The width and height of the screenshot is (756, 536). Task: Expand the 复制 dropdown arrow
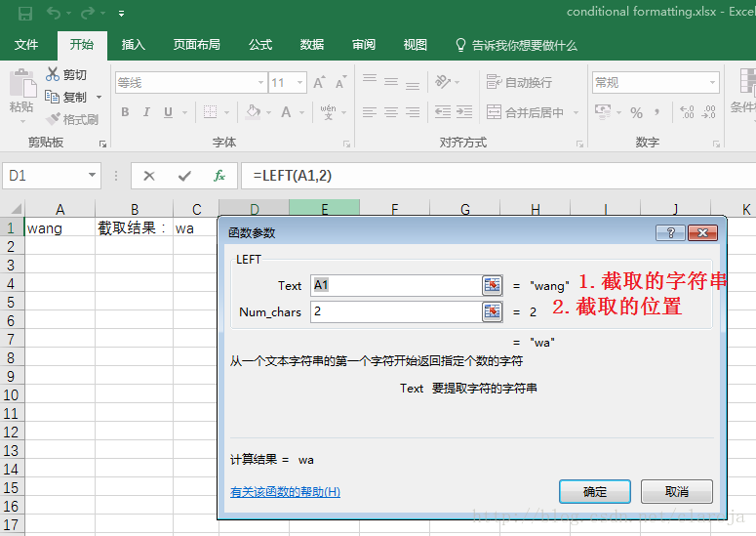tap(99, 97)
